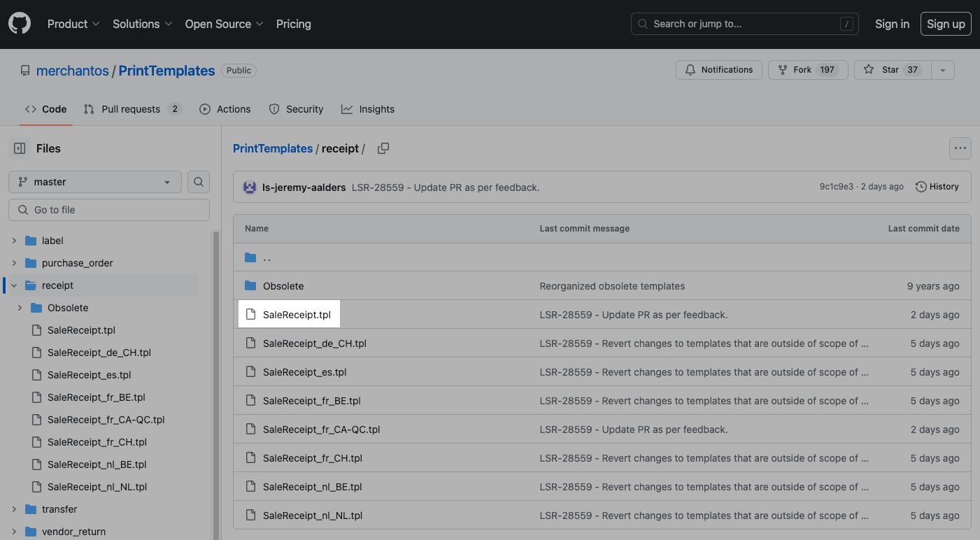
Task: Open History of commits
Action: click(937, 187)
